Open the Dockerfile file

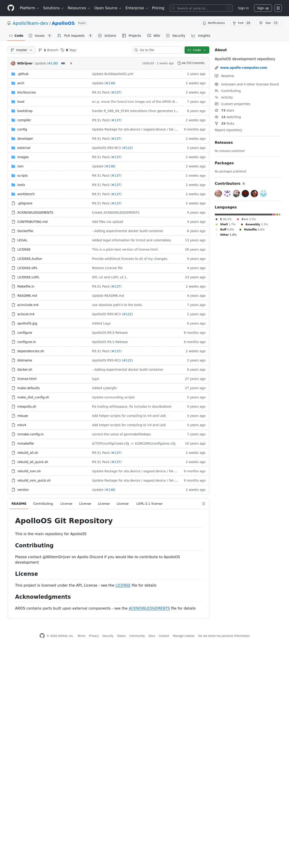pos(25,231)
